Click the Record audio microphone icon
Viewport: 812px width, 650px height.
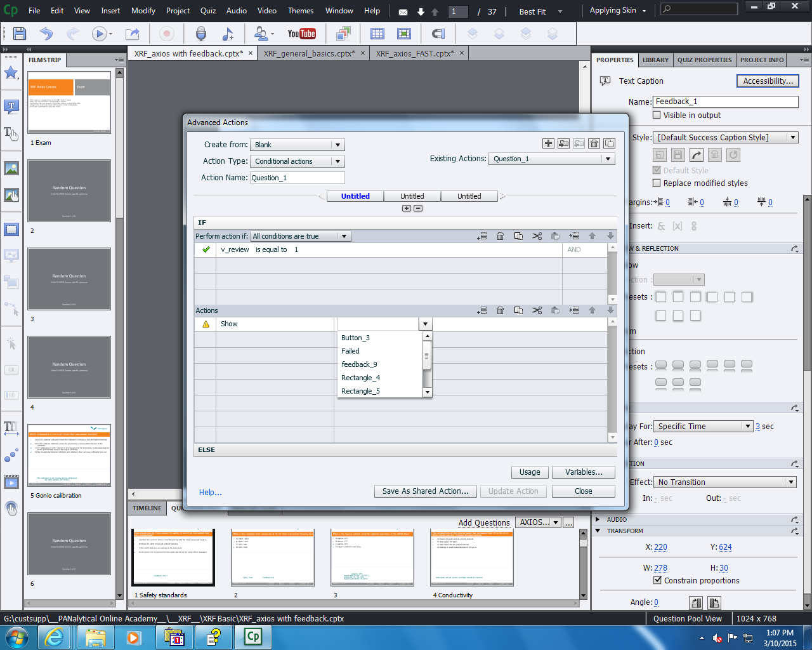(x=200, y=34)
